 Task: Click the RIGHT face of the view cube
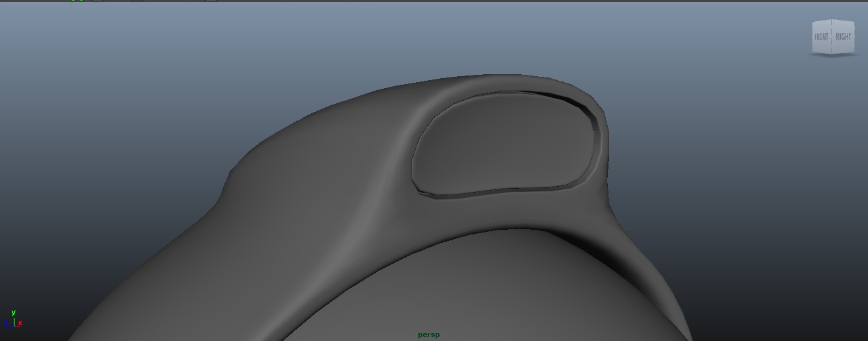click(x=844, y=37)
